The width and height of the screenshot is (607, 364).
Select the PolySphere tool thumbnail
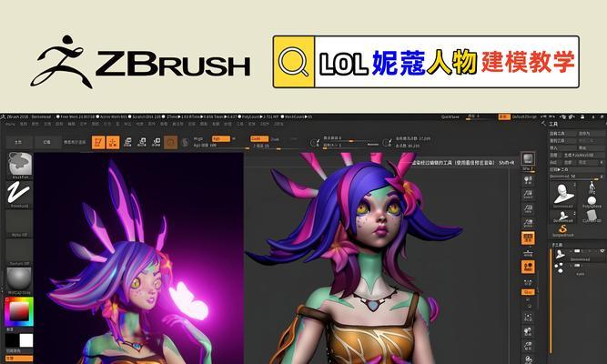click(590, 197)
